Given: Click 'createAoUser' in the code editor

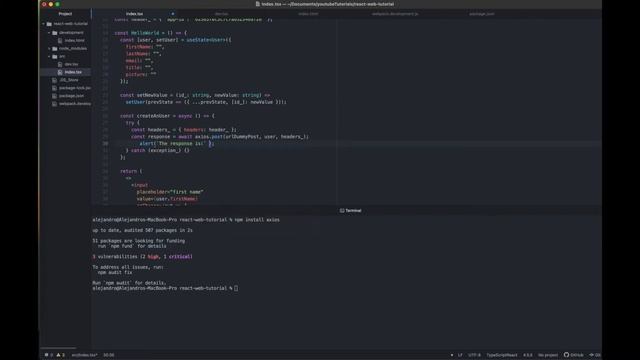Looking at the screenshot, I should [x=153, y=116].
